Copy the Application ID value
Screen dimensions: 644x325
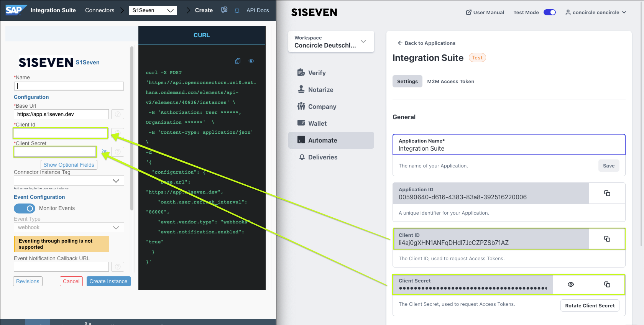(607, 193)
